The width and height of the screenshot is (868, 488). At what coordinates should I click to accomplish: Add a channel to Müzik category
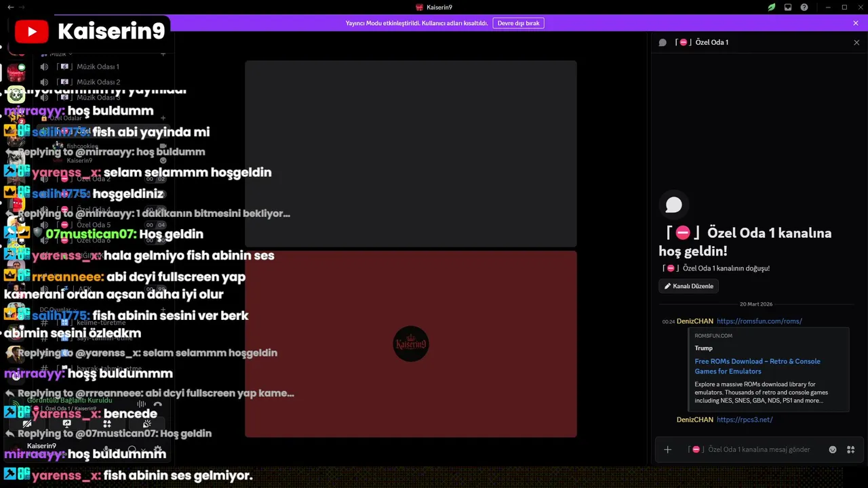pos(163,54)
